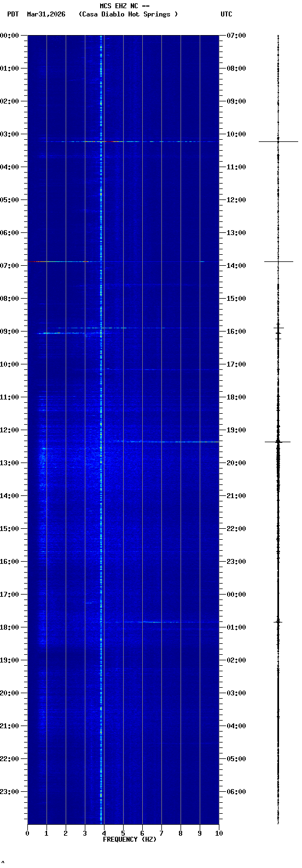The width and height of the screenshot is (302, 868).
Task: Click the 'Casa Diablo Hot Springs' label
Action: click(x=129, y=14)
